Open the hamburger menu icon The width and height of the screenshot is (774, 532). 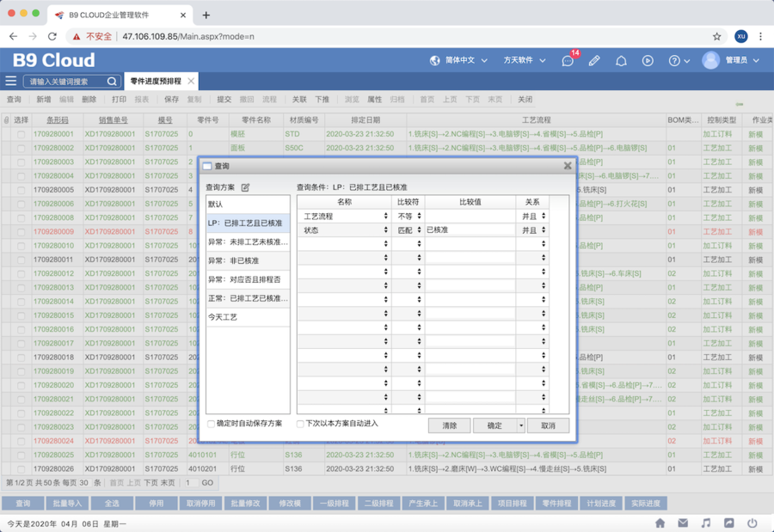pos(11,81)
